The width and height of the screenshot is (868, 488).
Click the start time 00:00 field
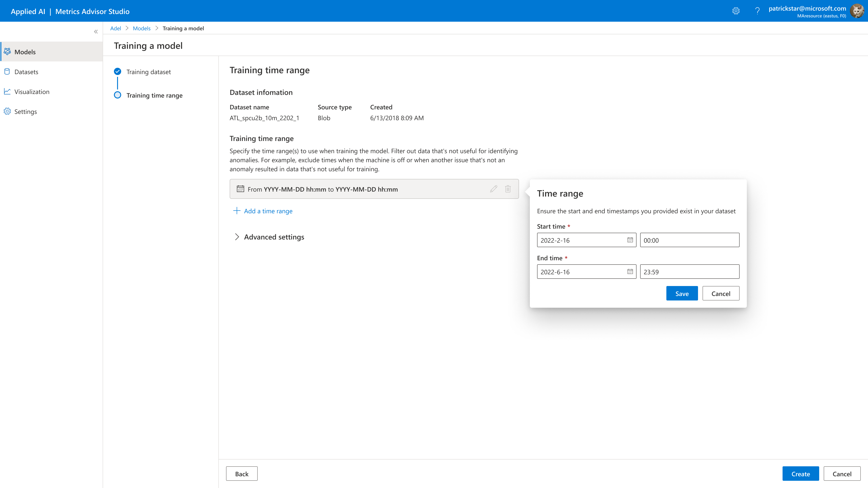click(689, 240)
